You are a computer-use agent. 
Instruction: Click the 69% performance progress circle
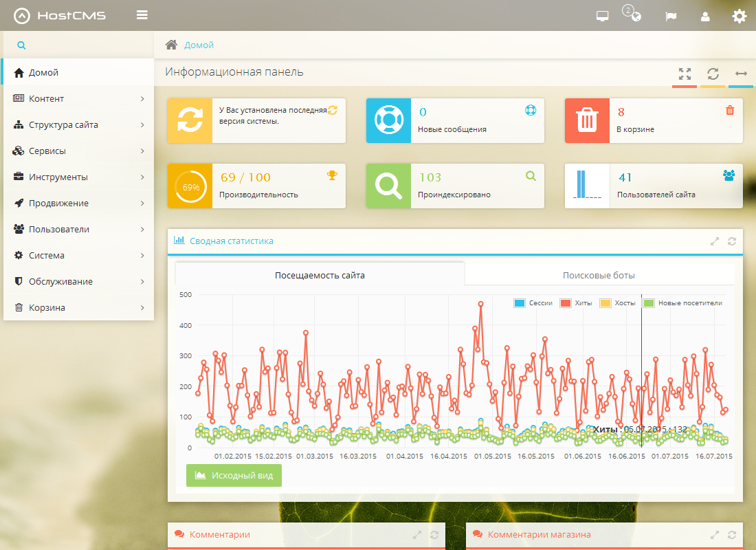(190, 186)
